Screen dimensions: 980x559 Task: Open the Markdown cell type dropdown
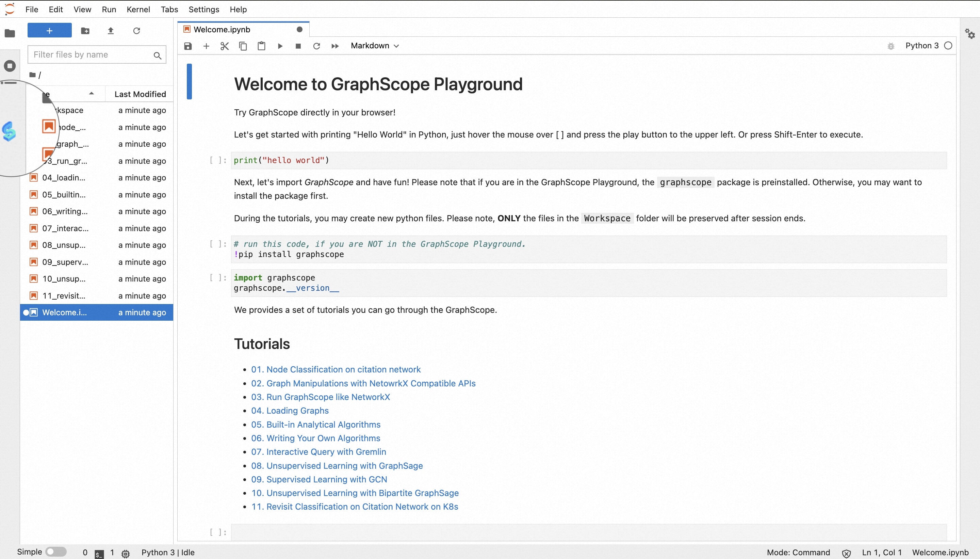375,46
